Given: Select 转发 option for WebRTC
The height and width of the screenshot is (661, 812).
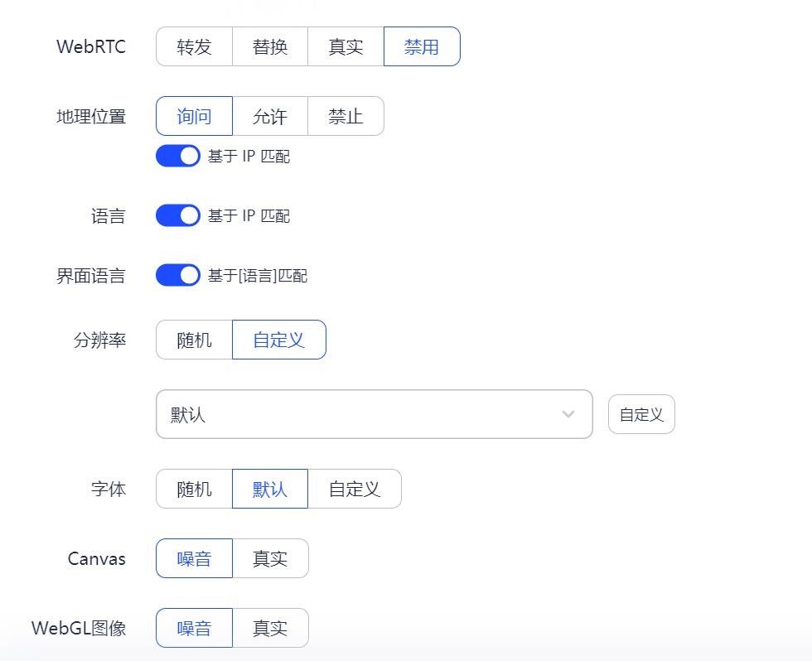Looking at the screenshot, I should 194,46.
